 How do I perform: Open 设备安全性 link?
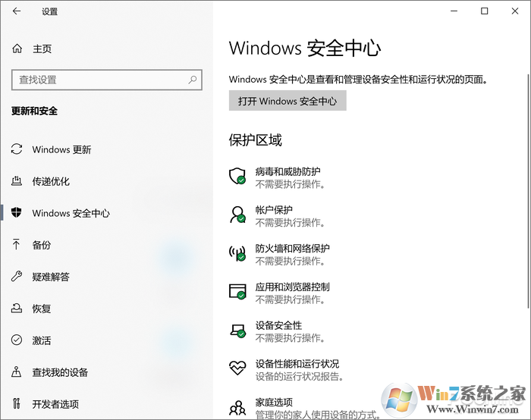(x=278, y=325)
